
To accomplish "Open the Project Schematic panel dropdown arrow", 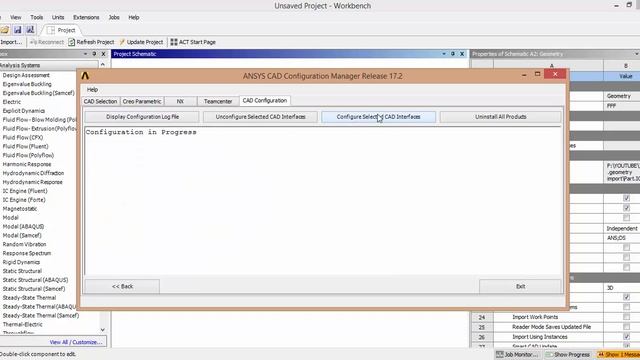I will pos(444,54).
